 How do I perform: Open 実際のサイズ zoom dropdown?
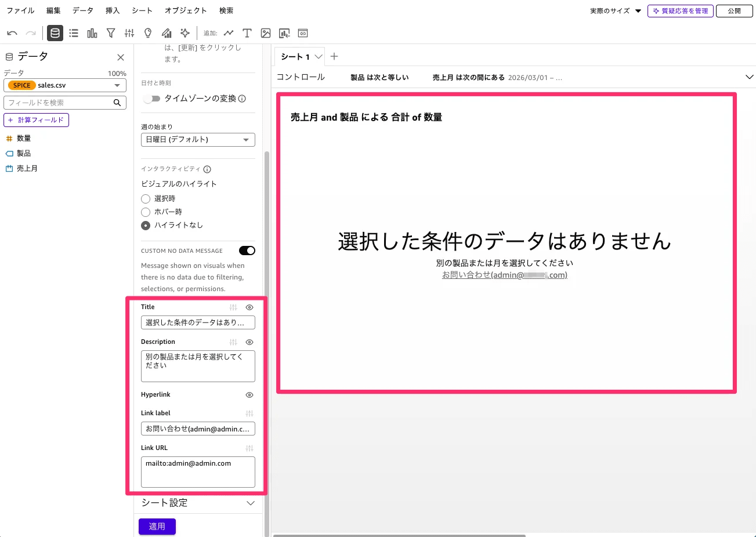tap(616, 11)
